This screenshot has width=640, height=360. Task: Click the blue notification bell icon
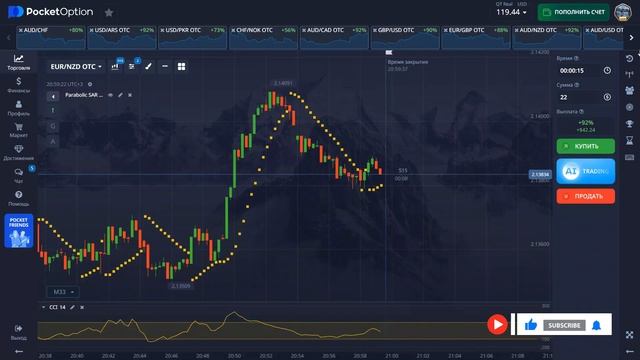point(596,325)
